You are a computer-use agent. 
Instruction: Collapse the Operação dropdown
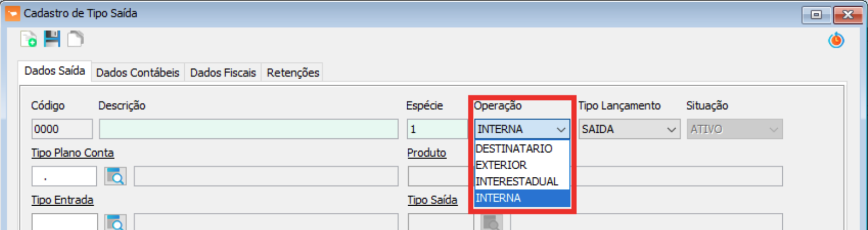point(561,129)
